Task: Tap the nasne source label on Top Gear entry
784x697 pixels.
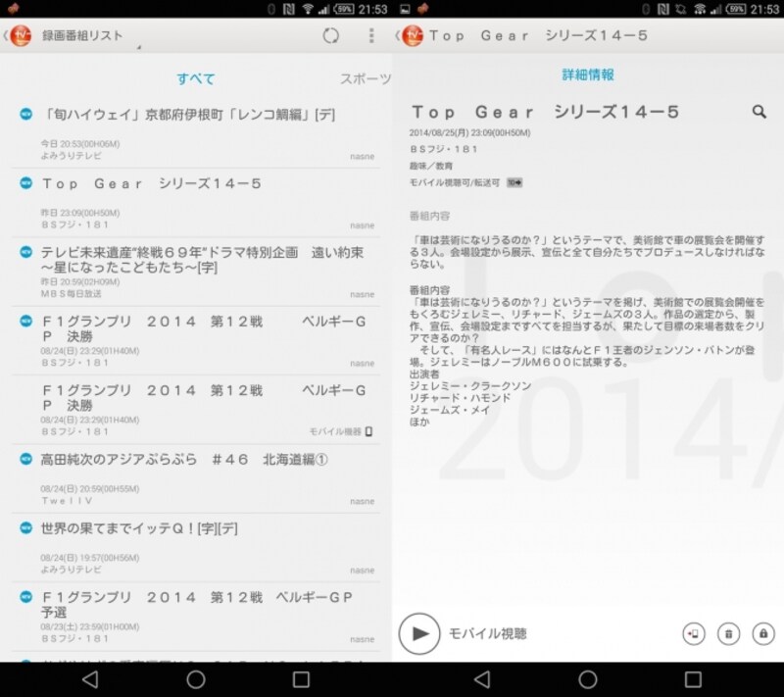Action: [x=360, y=224]
